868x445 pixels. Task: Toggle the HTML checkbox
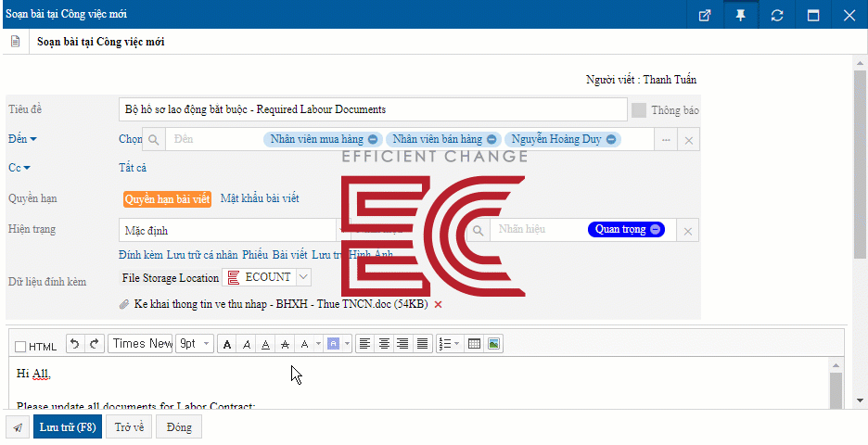coord(20,347)
